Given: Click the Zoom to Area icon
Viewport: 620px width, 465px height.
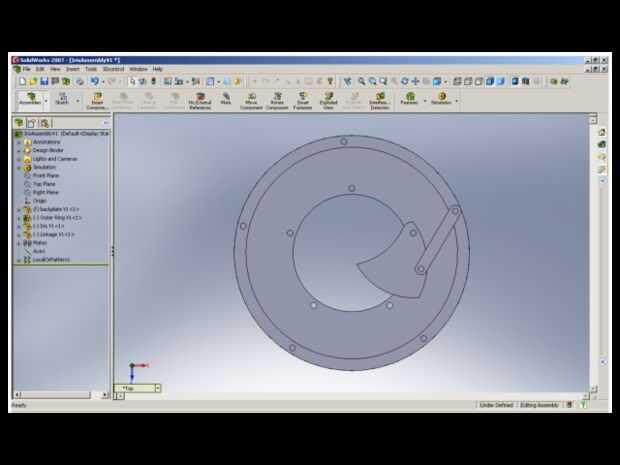Looking at the screenshot, I should [372, 81].
